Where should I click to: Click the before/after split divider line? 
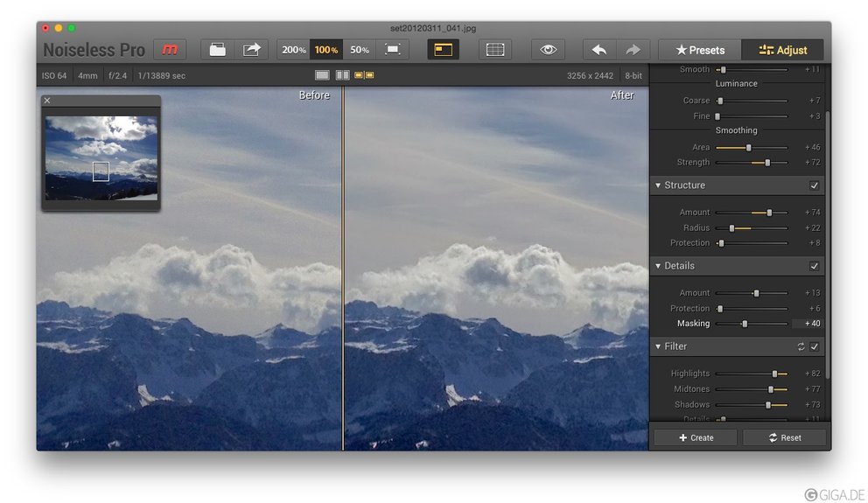pos(343,269)
